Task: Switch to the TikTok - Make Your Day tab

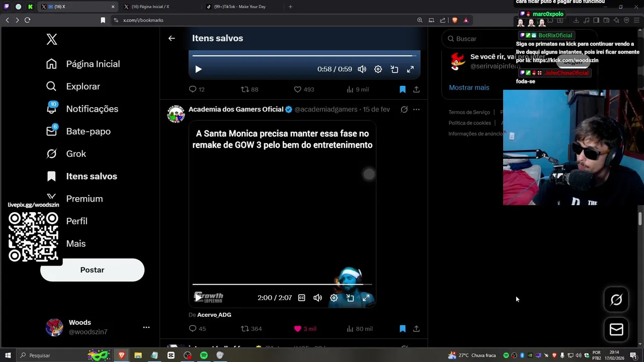Action: pyautogui.click(x=244, y=7)
